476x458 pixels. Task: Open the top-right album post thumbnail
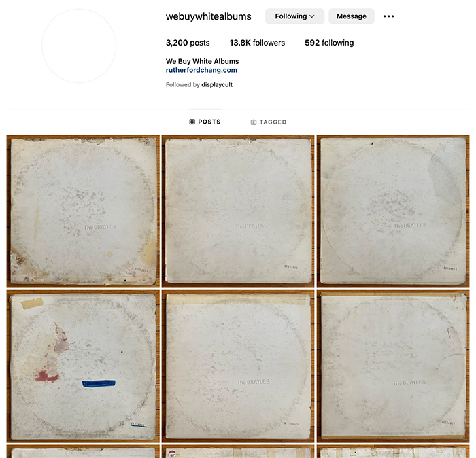point(393,211)
